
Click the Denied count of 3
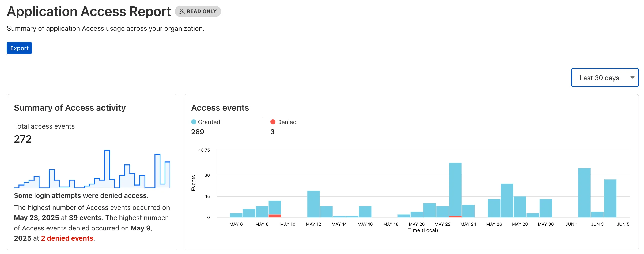[x=272, y=132]
